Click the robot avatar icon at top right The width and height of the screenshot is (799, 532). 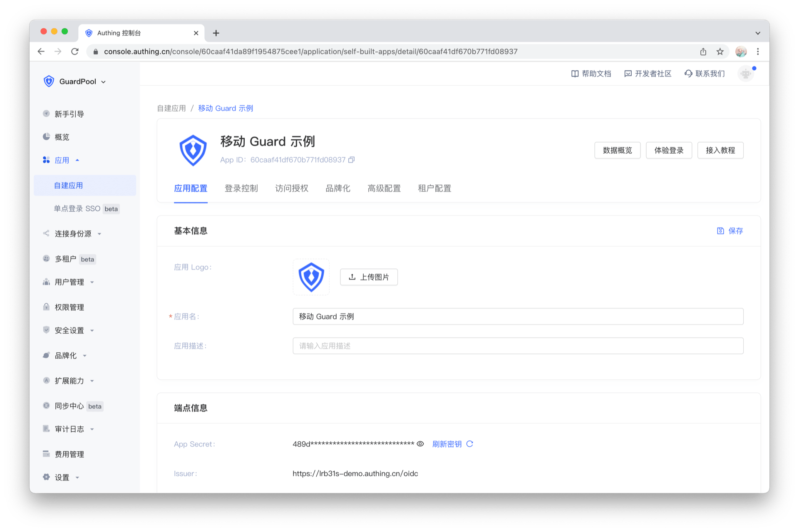pyautogui.click(x=746, y=74)
